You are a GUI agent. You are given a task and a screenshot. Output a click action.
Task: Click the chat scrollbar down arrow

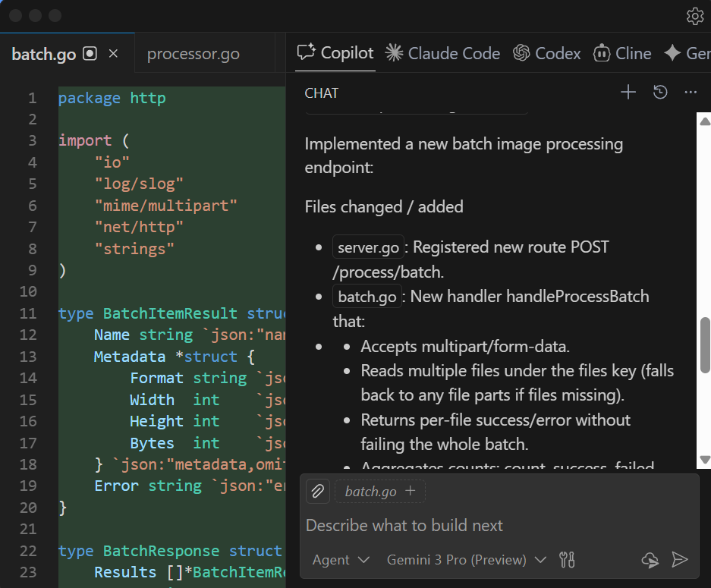pos(704,460)
